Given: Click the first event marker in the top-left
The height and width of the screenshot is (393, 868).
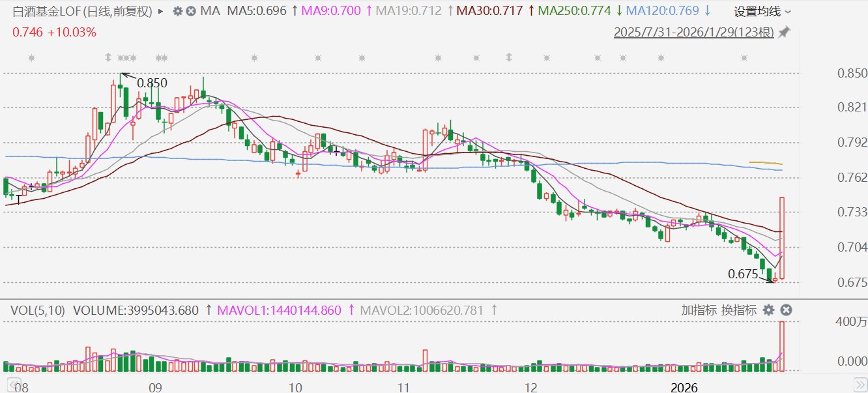Looking at the screenshot, I should pyautogui.click(x=31, y=58).
